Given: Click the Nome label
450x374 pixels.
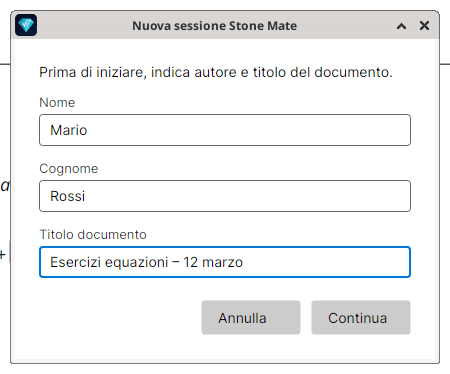Looking at the screenshot, I should coord(57,103).
